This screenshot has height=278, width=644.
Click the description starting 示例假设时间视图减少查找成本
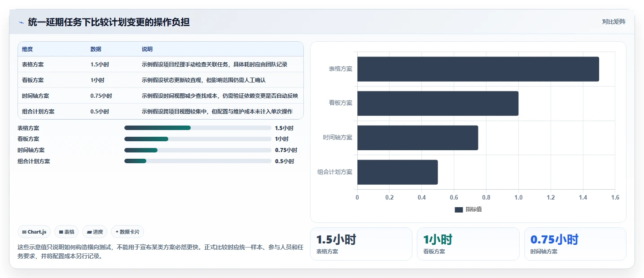click(220, 96)
